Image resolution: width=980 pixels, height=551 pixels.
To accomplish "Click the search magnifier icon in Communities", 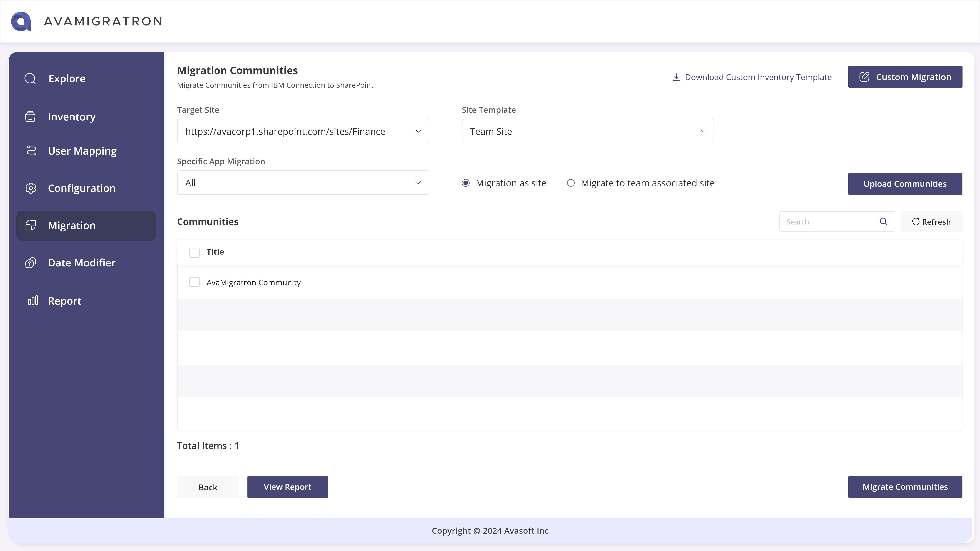I will [883, 221].
